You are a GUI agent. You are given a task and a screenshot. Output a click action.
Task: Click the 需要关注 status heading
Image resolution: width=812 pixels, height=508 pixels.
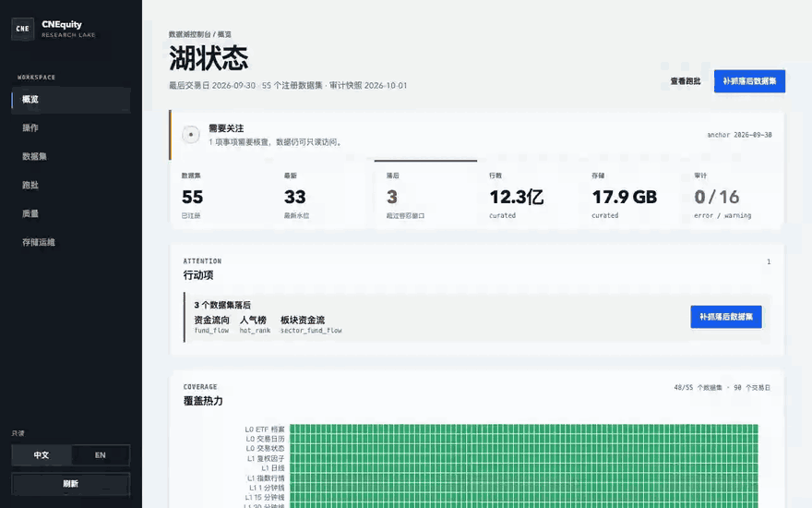point(226,128)
